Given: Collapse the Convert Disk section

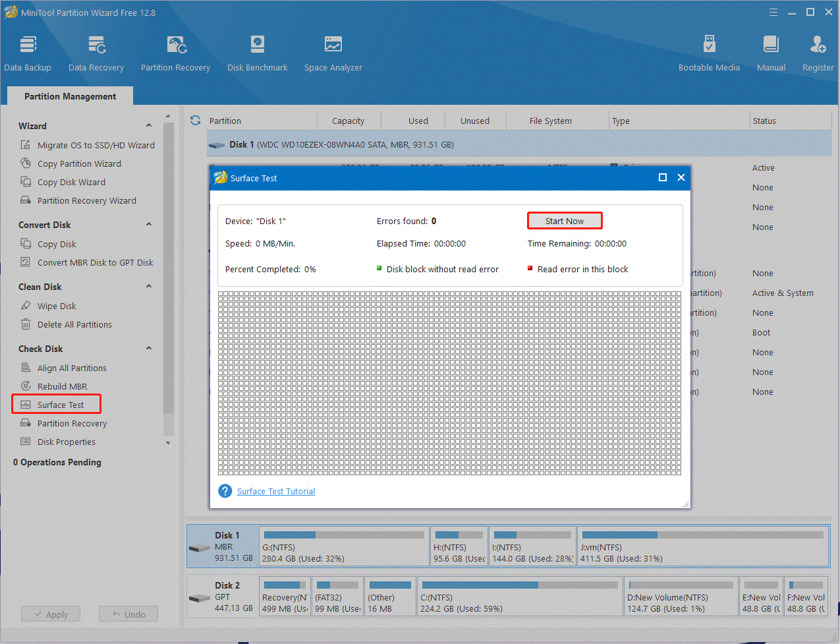Looking at the screenshot, I should 149,225.
